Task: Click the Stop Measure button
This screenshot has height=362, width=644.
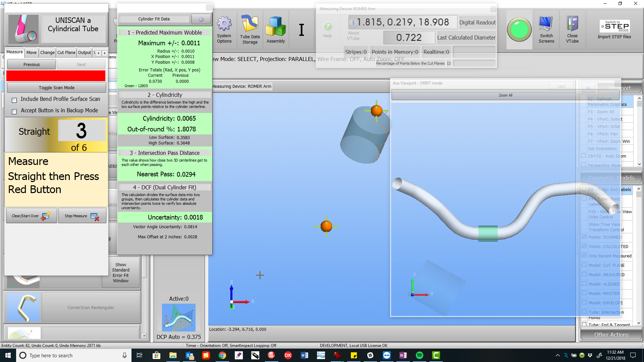Action: point(82,216)
